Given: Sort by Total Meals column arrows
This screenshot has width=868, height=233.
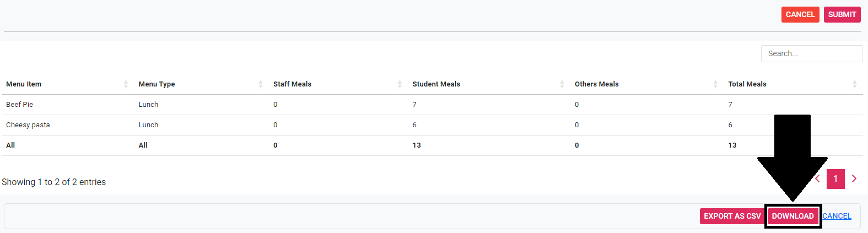Looking at the screenshot, I should [x=855, y=84].
